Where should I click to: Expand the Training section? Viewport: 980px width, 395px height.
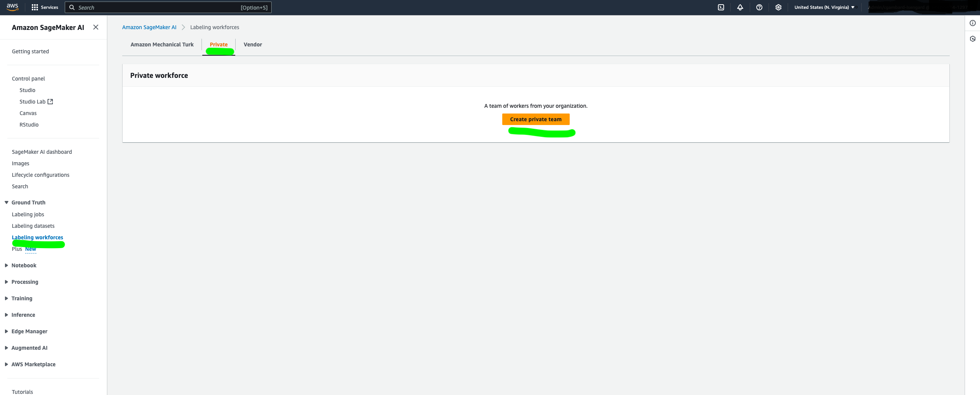[x=7, y=298]
